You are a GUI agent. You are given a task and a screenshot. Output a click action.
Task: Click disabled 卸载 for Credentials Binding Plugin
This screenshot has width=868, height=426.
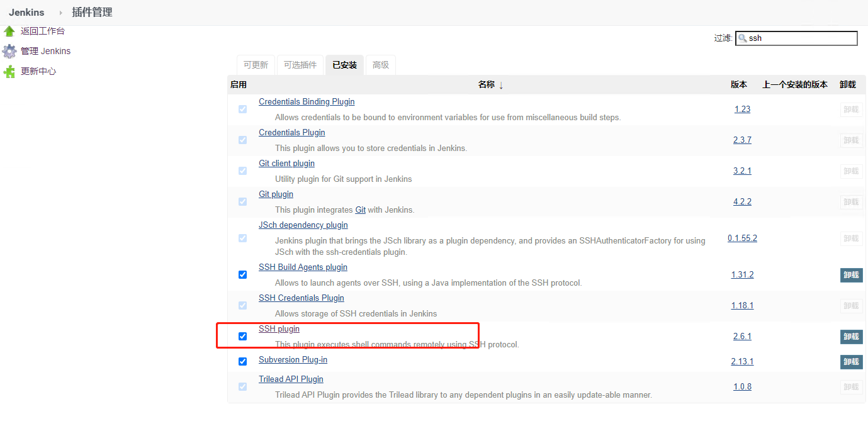coord(851,109)
